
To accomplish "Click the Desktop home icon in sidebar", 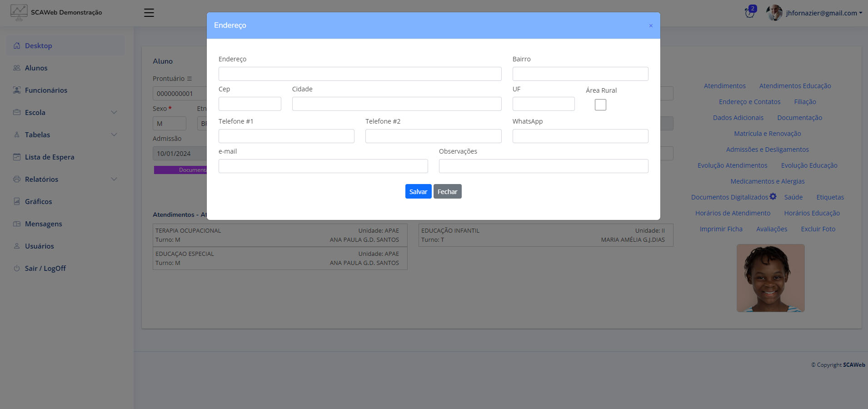I will click(x=17, y=46).
